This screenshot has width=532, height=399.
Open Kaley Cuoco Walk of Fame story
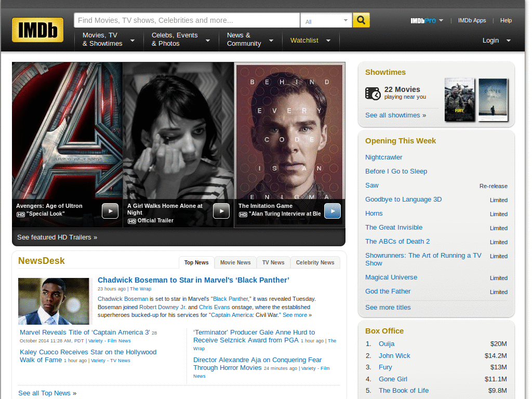88,356
